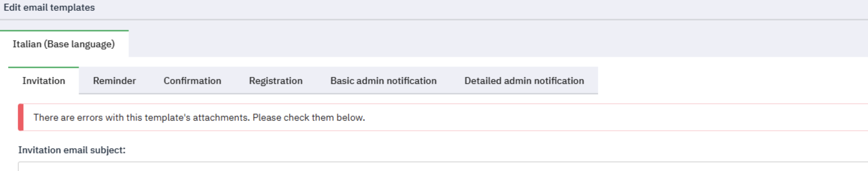Click the "Invitation email subject:" label
Screen dimensions: 868x171
(72, 150)
